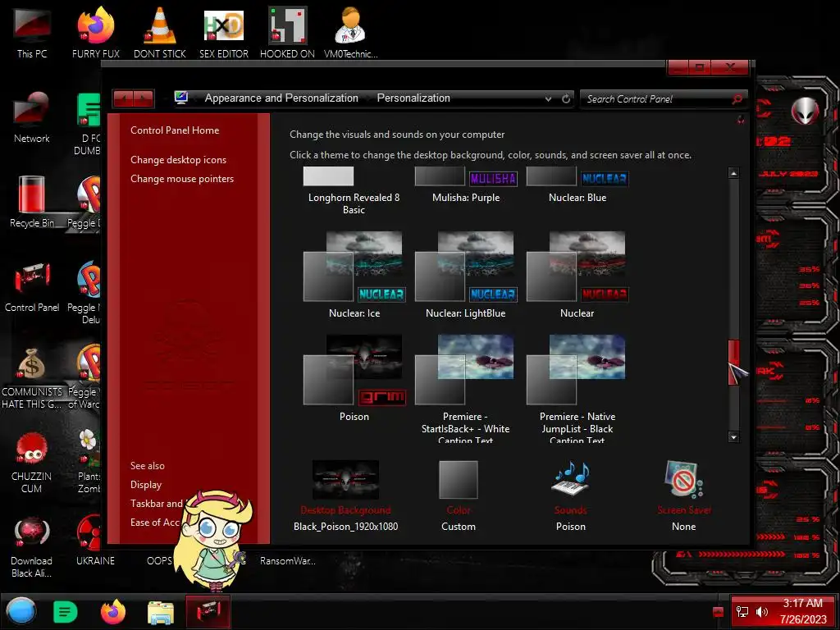Open the Recycle Bin desktop icon
Screen dimensions: 840x630
pyautogui.click(x=32, y=202)
